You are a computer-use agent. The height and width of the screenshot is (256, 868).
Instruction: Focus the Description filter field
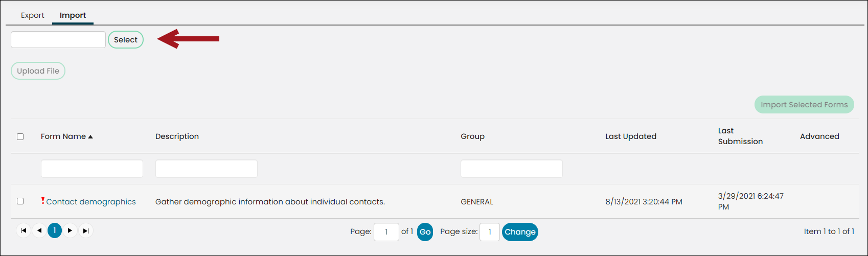pyautogui.click(x=207, y=169)
